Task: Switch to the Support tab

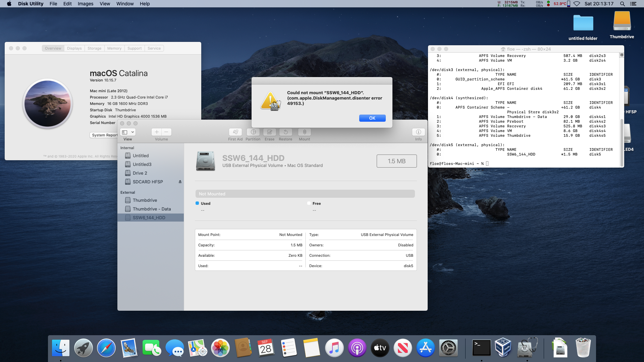Action: 135,48
